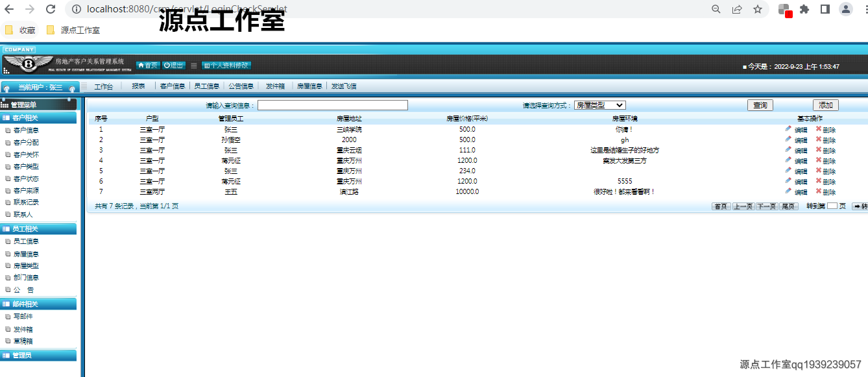Open the 源点工作室 bookmarks folder
The image size is (868, 377).
[x=73, y=30]
